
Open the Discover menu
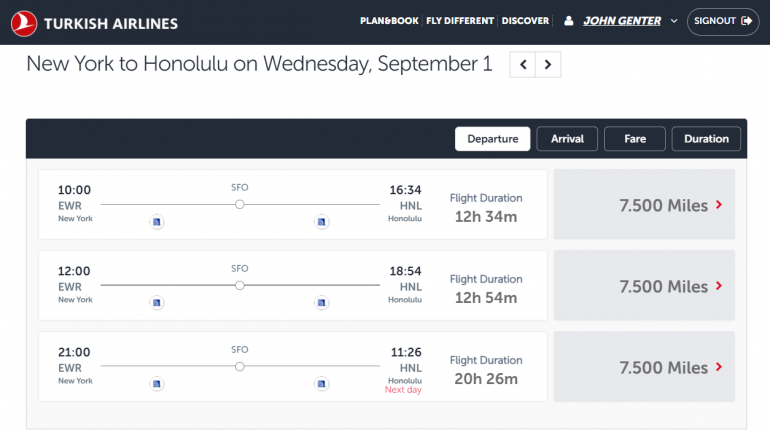click(525, 21)
